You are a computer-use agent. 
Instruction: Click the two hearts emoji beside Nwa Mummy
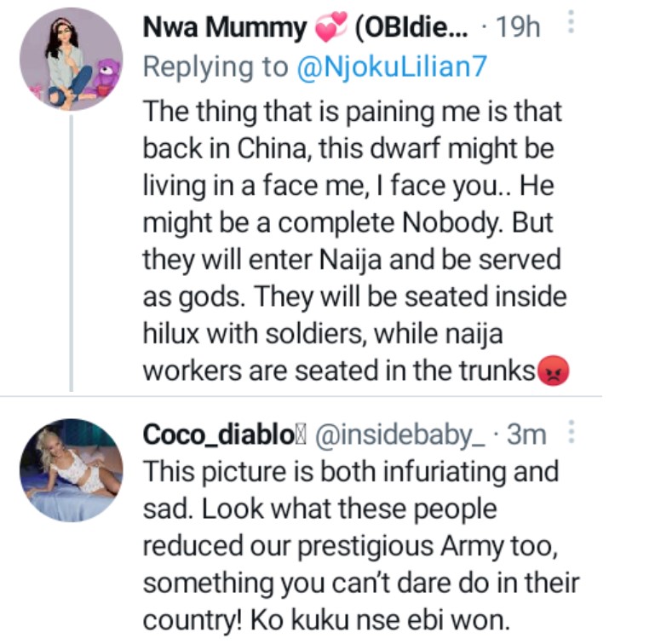pos(327,28)
